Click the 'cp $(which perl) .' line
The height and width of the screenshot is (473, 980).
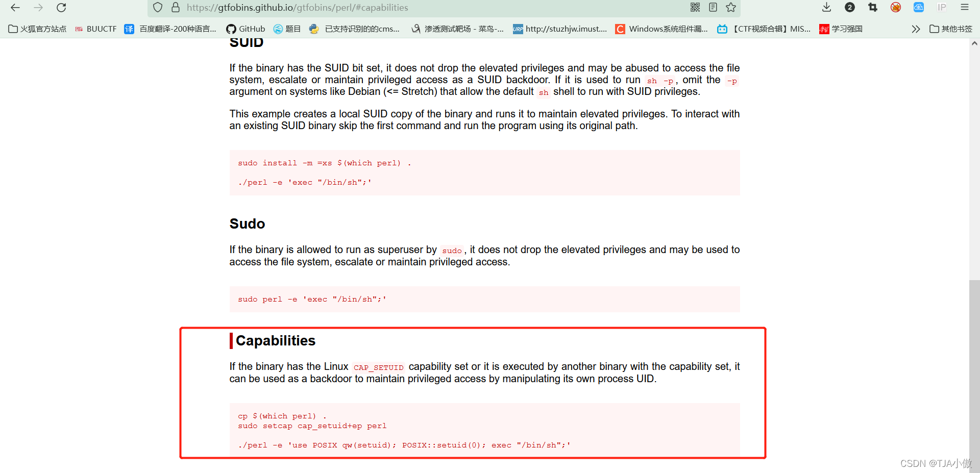pos(282,416)
